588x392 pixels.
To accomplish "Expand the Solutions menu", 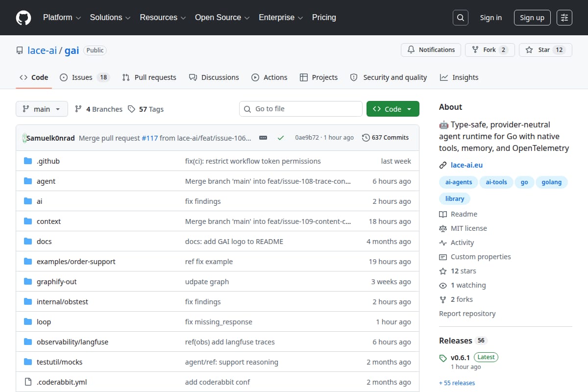I will 110,18.
